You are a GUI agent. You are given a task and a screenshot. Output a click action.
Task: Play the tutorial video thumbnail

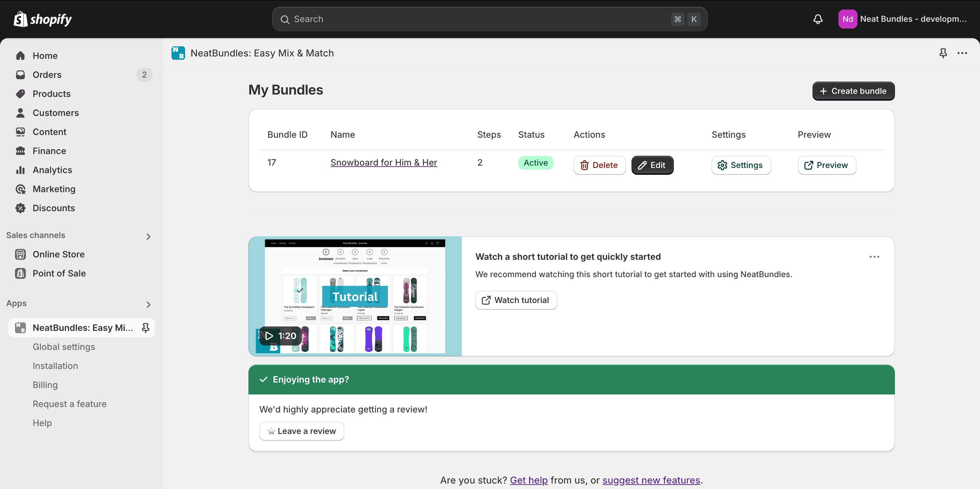355,296
